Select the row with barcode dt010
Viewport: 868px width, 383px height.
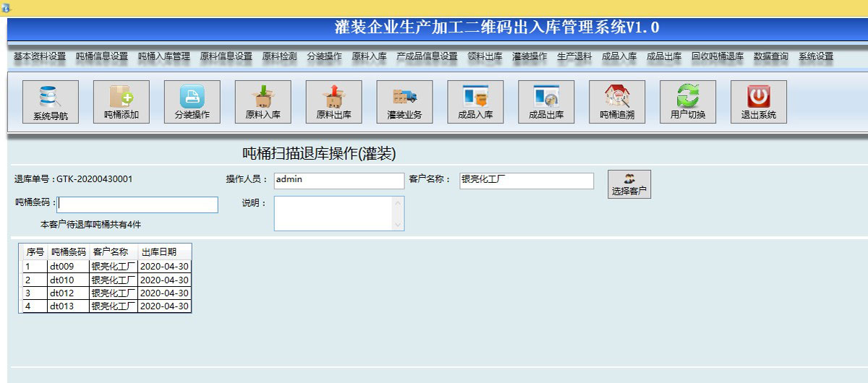pos(107,280)
